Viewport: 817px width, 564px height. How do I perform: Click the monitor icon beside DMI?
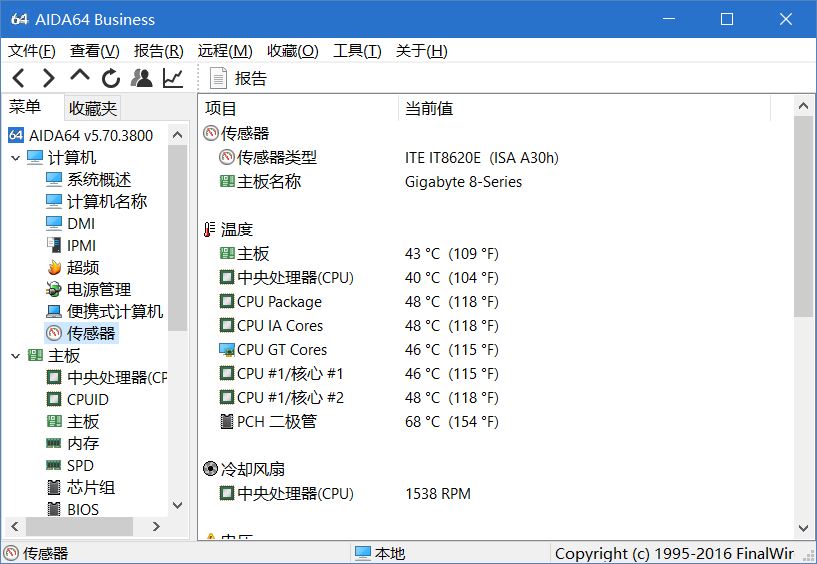point(54,223)
